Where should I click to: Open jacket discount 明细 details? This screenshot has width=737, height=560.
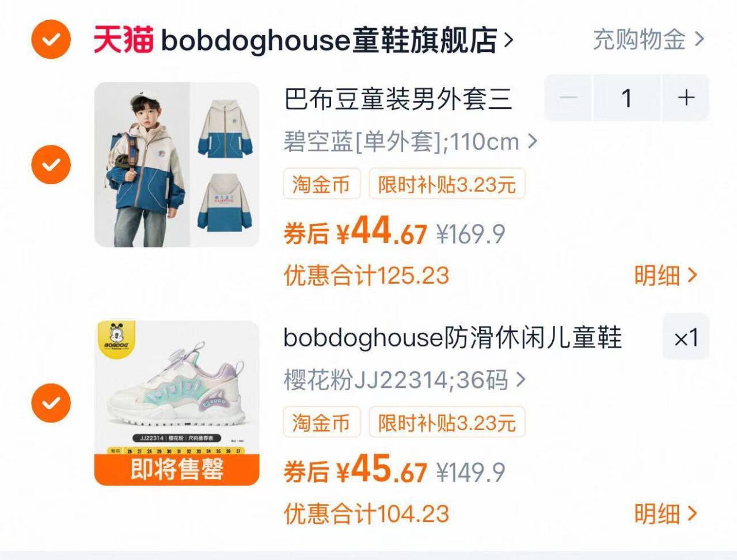coord(666,276)
